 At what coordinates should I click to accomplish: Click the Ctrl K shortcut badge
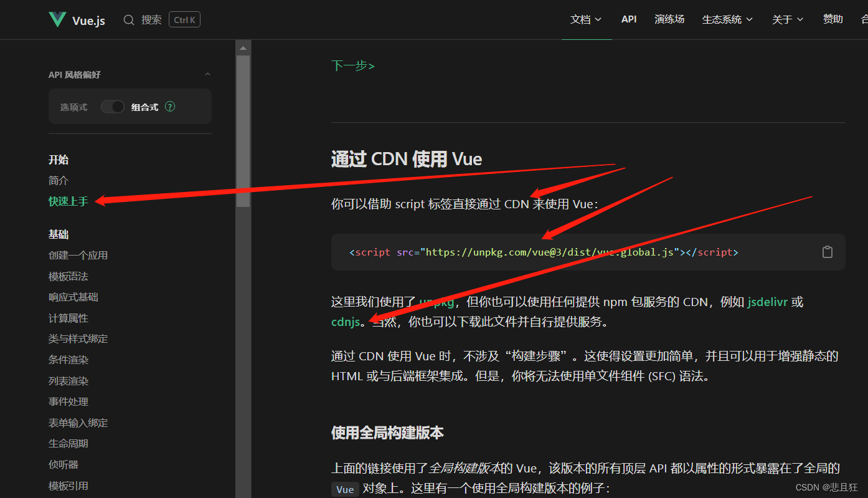[184, 20]
